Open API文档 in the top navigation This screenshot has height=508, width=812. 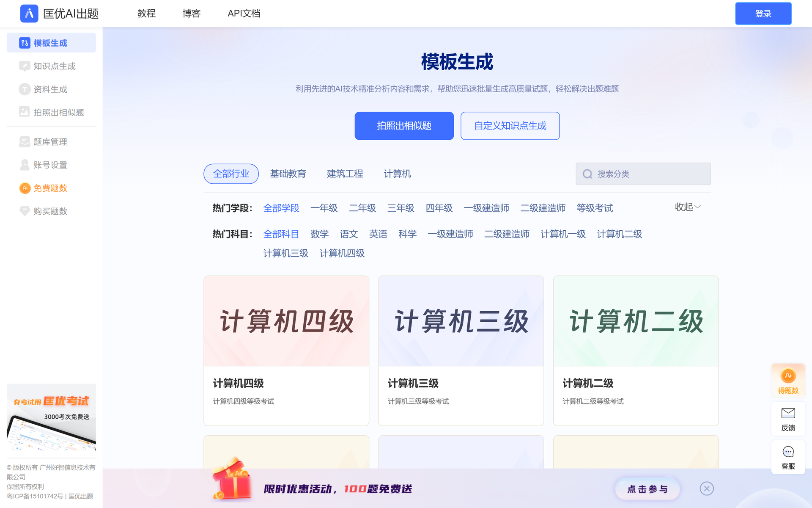244,14
